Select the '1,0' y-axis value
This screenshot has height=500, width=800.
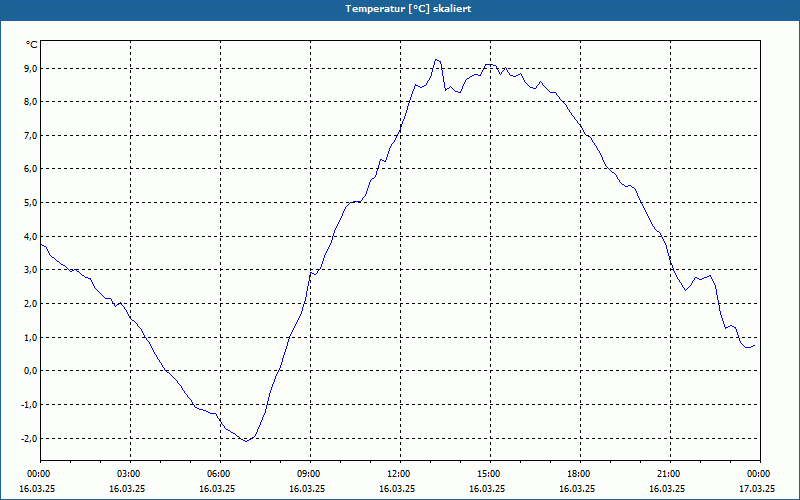click(x=30, y=337)
